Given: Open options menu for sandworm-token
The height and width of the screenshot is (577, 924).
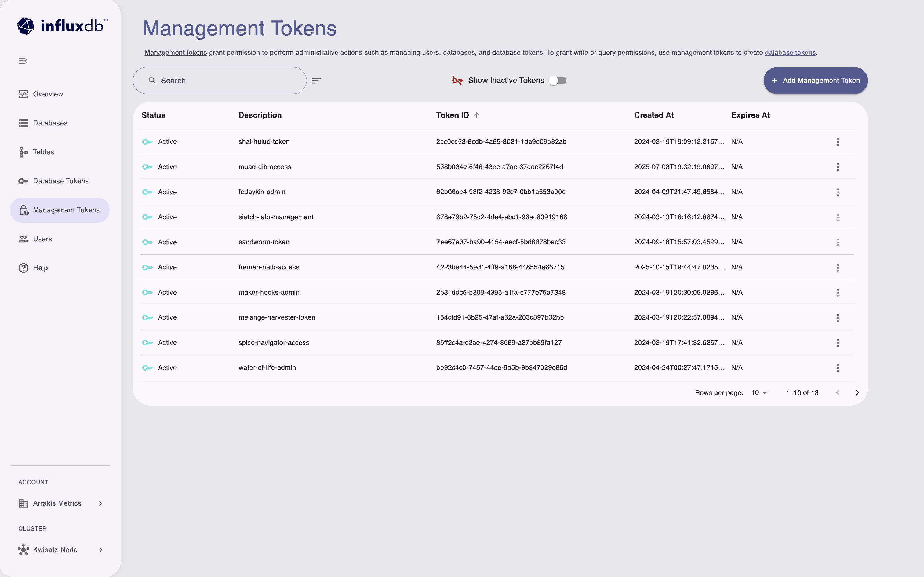Looking at the screenshot, I should [837, 242].
